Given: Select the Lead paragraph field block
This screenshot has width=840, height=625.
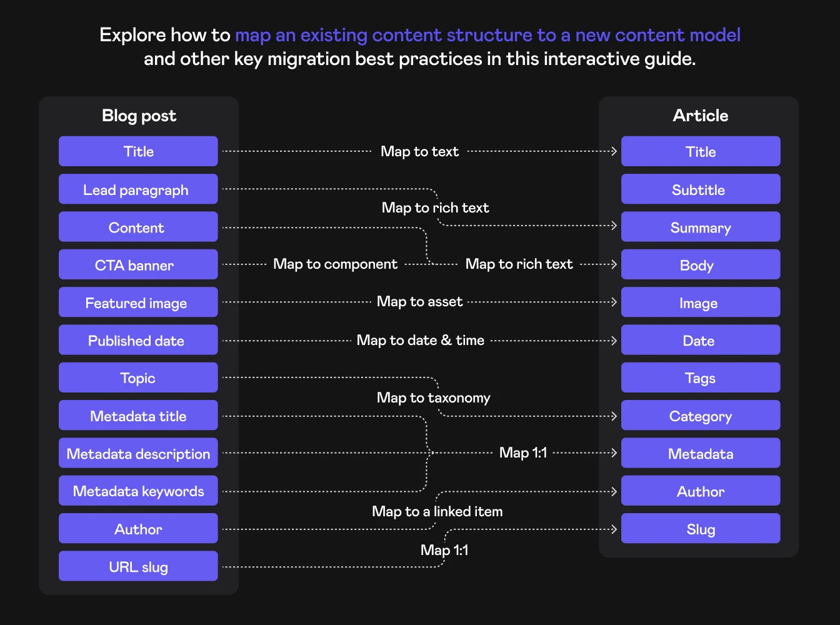Looking at the screenshot, I should click(138, 189).
